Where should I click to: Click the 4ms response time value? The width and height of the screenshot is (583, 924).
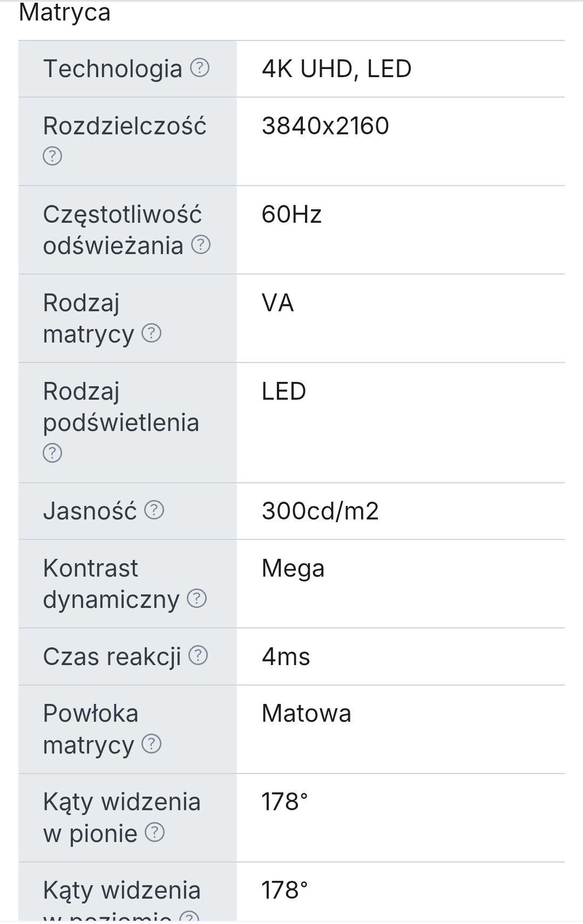click(286, 657)
